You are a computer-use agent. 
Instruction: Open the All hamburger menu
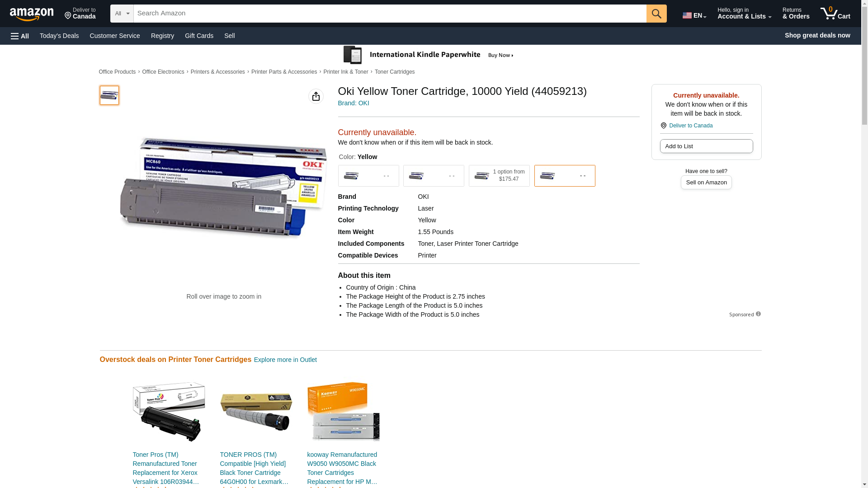coord(20,36)
